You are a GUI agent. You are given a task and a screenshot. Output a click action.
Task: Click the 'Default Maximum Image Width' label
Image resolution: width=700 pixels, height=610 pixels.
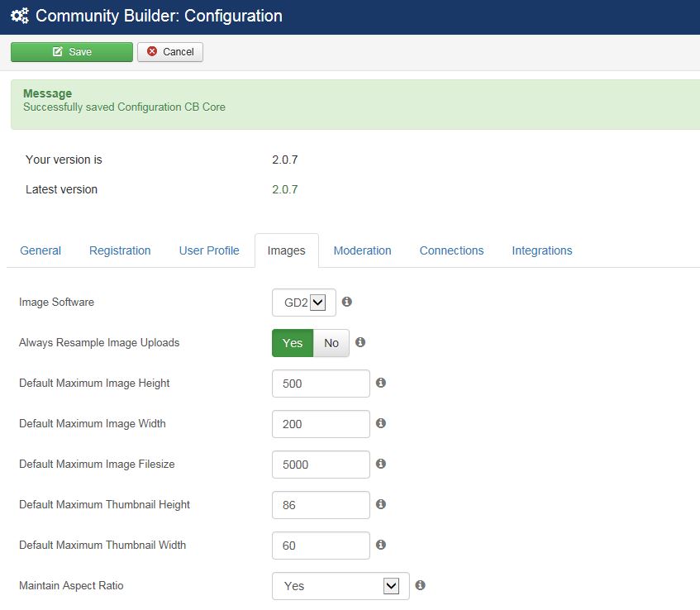(x=93, y=423)
